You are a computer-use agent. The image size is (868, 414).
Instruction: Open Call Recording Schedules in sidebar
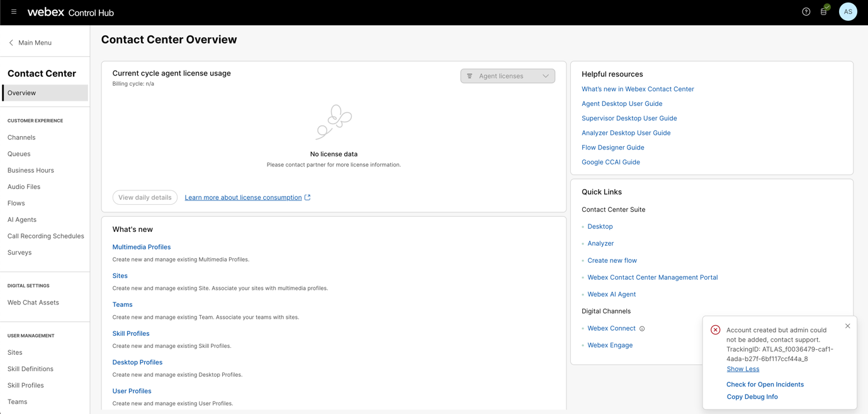[x=46, y=236]
